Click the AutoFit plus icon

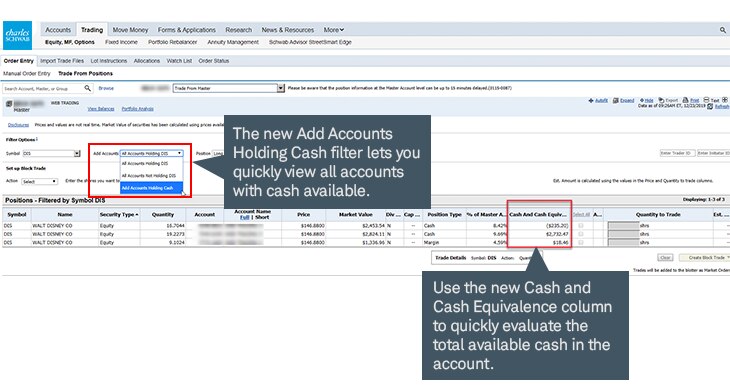click(x=591, y=101)
